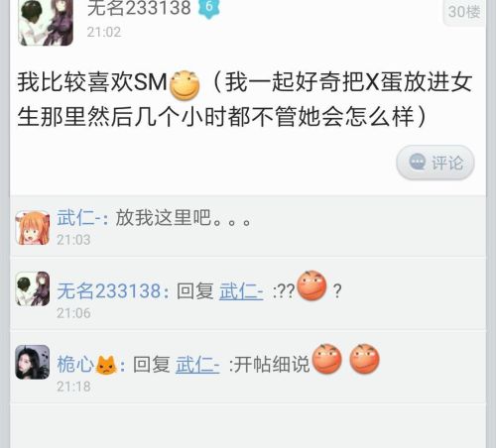Select the 30楼 floor label
The image size is (496, 448).
pos(464,12)
